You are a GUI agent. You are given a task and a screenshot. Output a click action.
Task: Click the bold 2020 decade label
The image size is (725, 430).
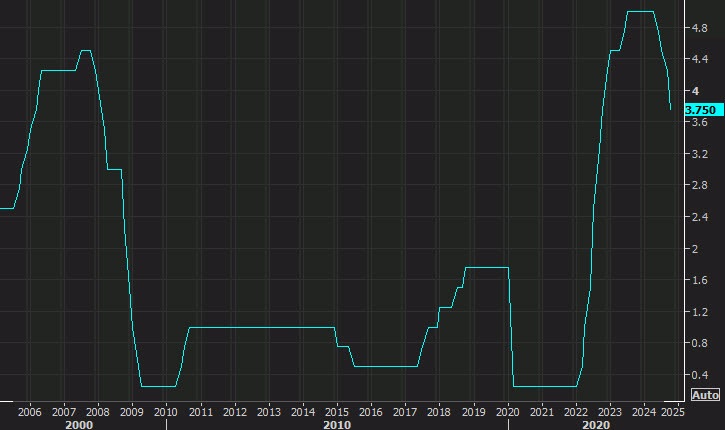click(x=594, y=424)
